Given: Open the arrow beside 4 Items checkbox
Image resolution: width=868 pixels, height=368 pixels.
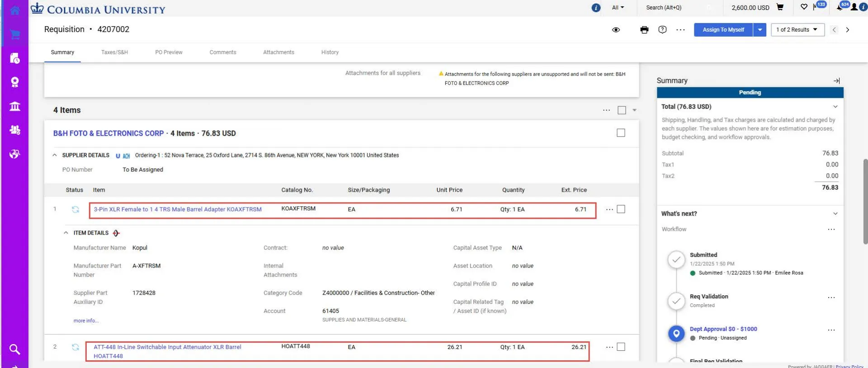Looking at the screenshot, I should pyautogui.click(x=634, y=110).
